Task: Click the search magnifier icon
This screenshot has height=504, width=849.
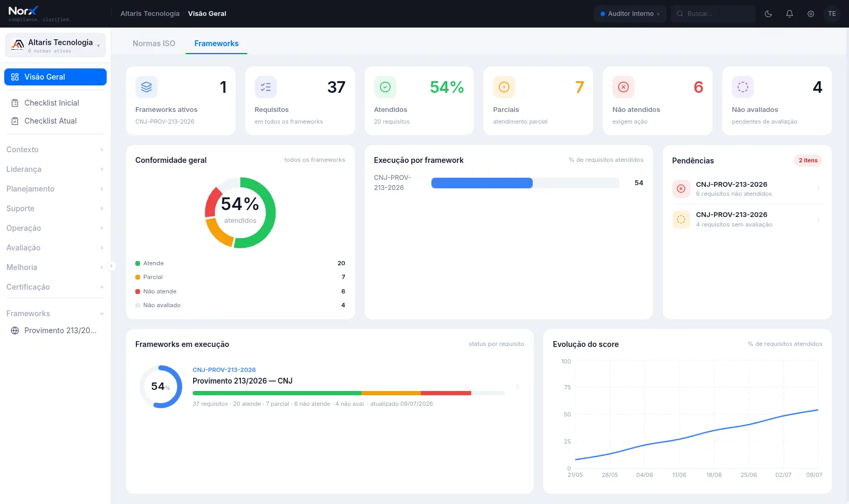Action: [680, 14]
